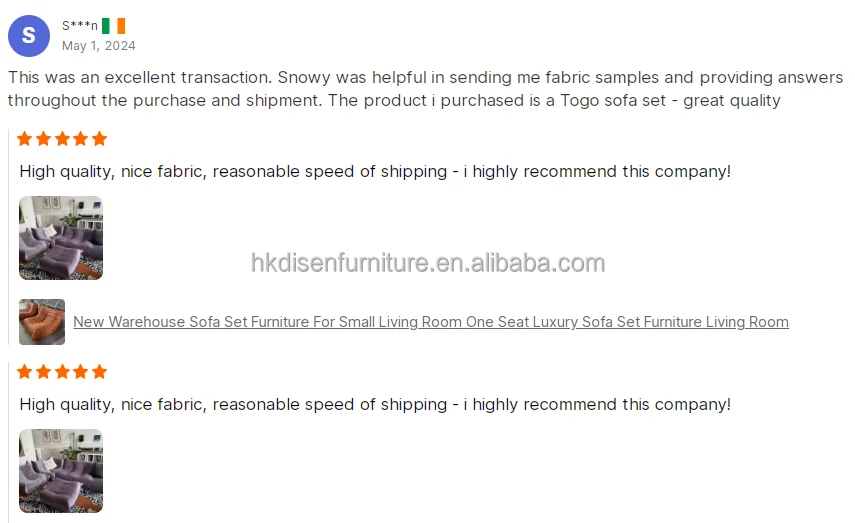Click the first star in the upper rating
855x523 pixels.
(x=25, y=139)
